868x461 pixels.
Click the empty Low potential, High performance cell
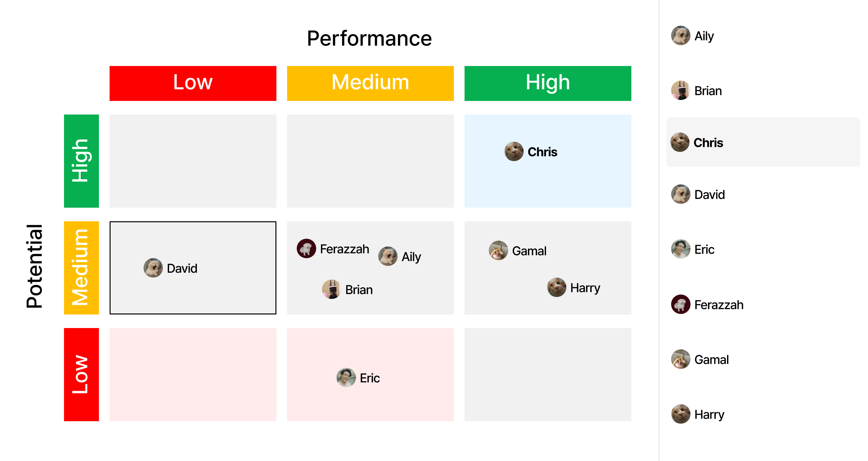(548, 374)
